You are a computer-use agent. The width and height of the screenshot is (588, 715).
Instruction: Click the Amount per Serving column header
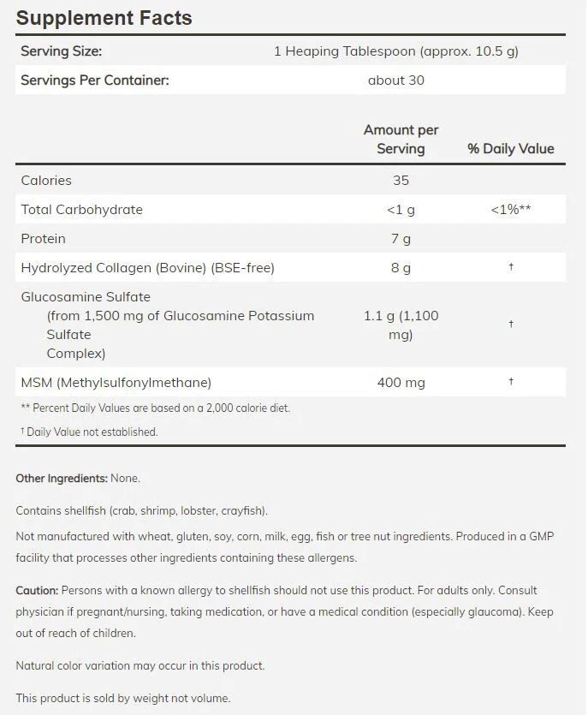coord(401,139)
